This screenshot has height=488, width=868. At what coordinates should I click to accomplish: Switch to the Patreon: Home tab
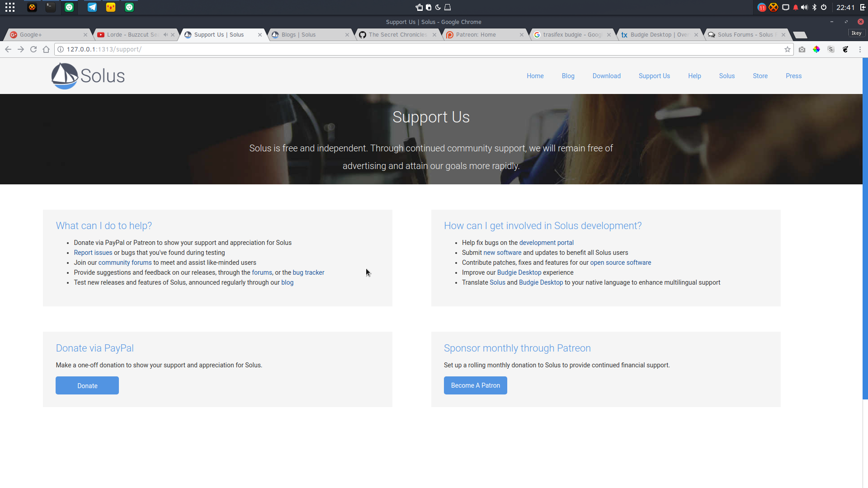pos(484,35)
